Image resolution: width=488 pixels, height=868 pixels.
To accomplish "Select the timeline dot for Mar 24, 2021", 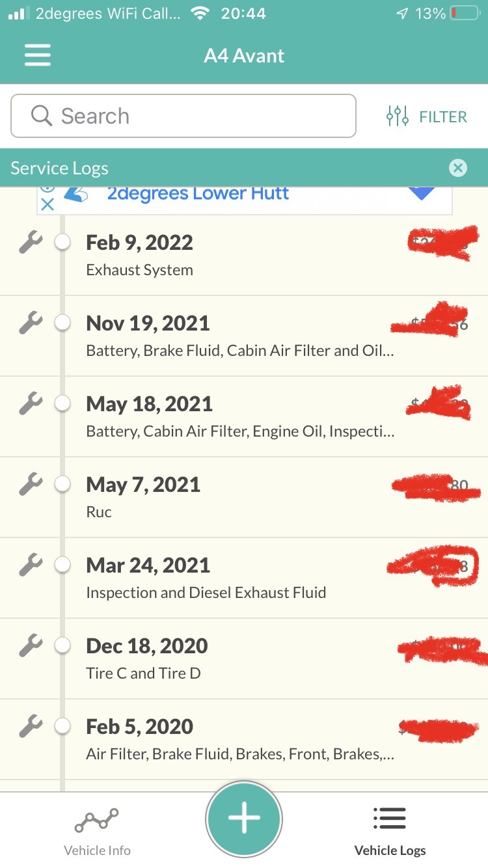I will (62, 565).
